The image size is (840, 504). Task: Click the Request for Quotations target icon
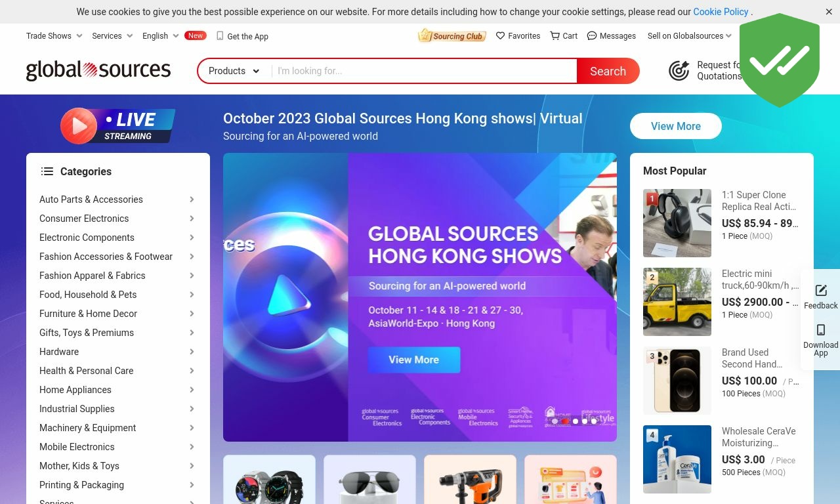point(679,70)
